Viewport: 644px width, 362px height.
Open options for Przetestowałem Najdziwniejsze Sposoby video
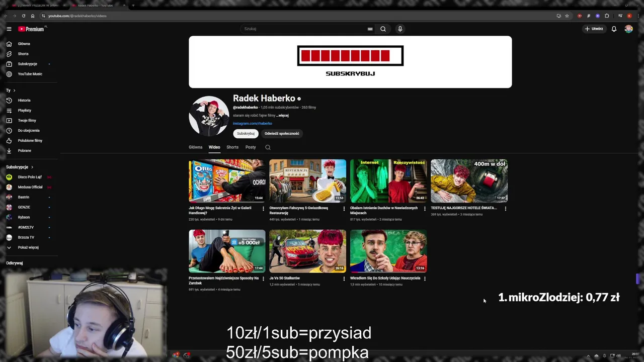click(x=263, y=279)
